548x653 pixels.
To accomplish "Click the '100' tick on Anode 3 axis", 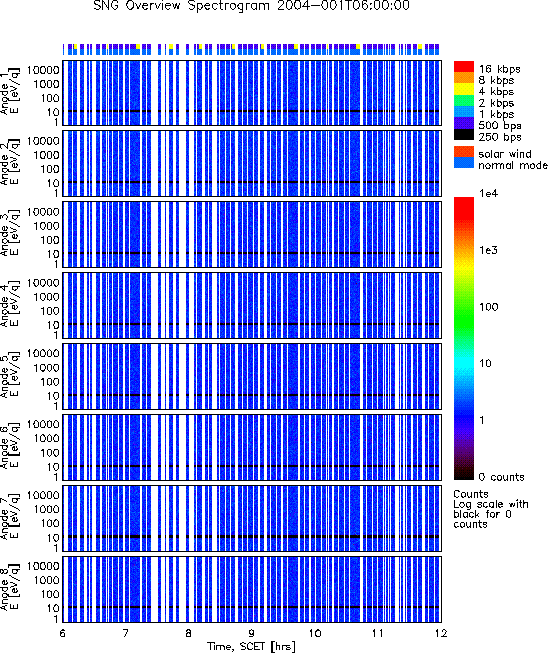I will click(50, 240).
